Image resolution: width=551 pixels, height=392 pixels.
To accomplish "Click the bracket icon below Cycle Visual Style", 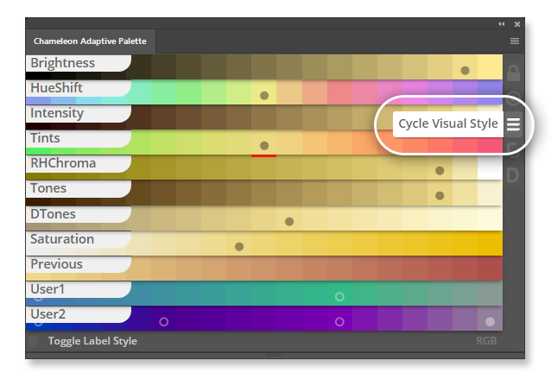I will click(x=513, y=149).
